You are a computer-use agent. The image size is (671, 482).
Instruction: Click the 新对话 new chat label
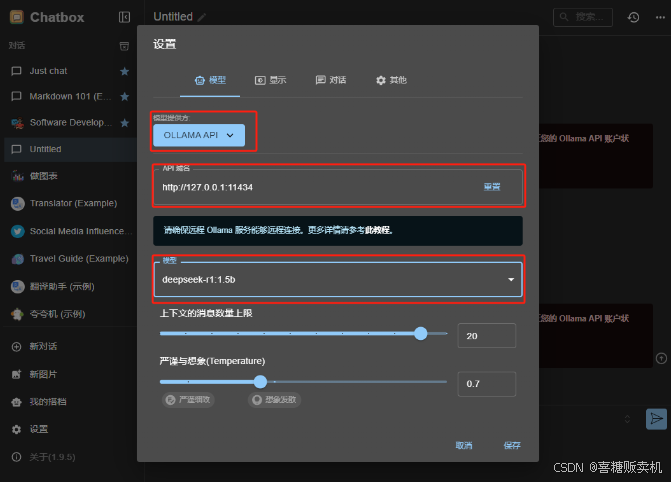pyautogui.click(x=43, y=347)
